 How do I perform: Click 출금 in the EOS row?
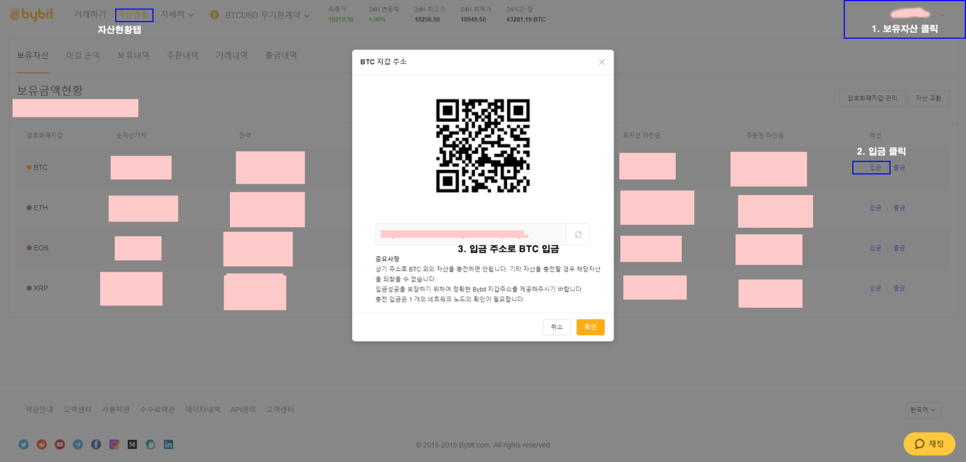point(899,248)
